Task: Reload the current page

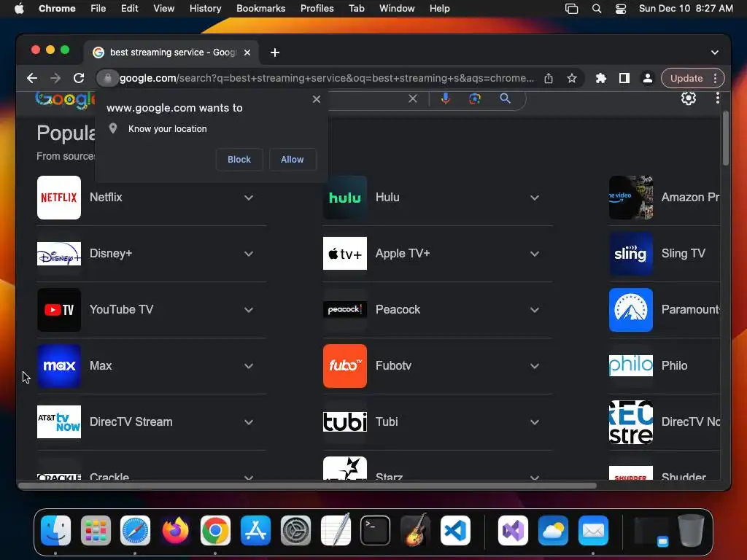Action: 79,78
